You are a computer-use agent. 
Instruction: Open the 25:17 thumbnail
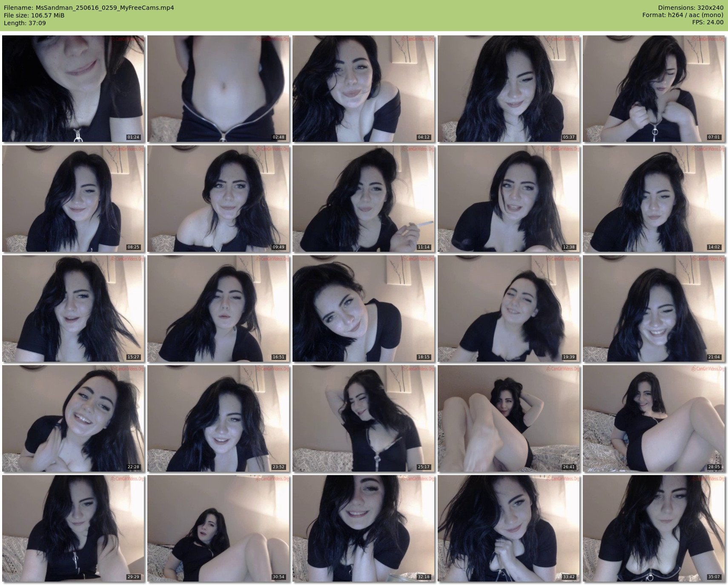[x=363, y=418]
